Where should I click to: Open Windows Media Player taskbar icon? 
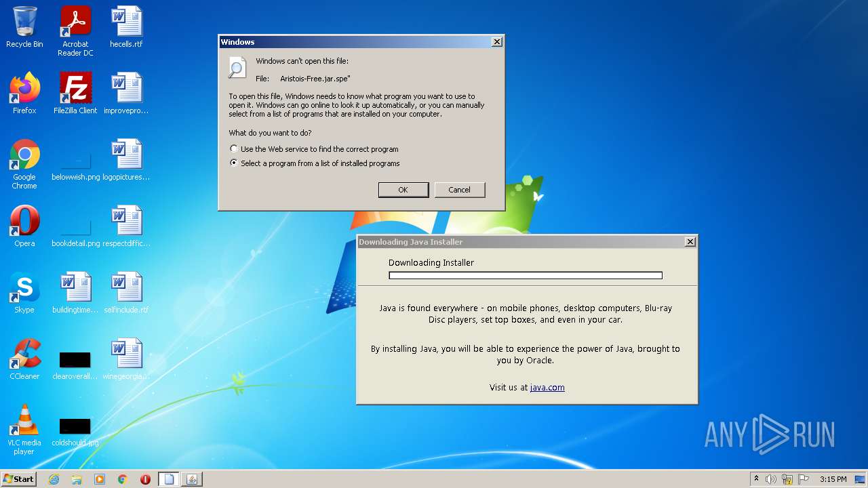100,479
